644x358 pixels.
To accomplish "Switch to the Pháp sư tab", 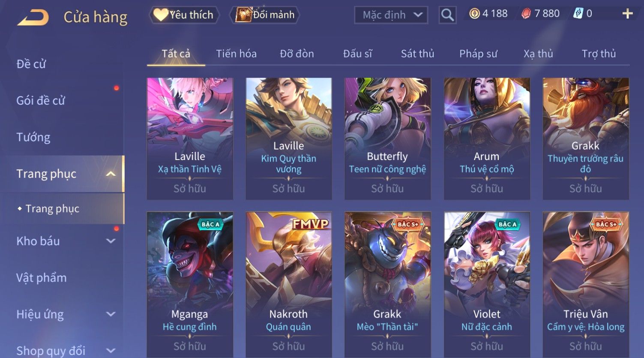I will [478, 54].
